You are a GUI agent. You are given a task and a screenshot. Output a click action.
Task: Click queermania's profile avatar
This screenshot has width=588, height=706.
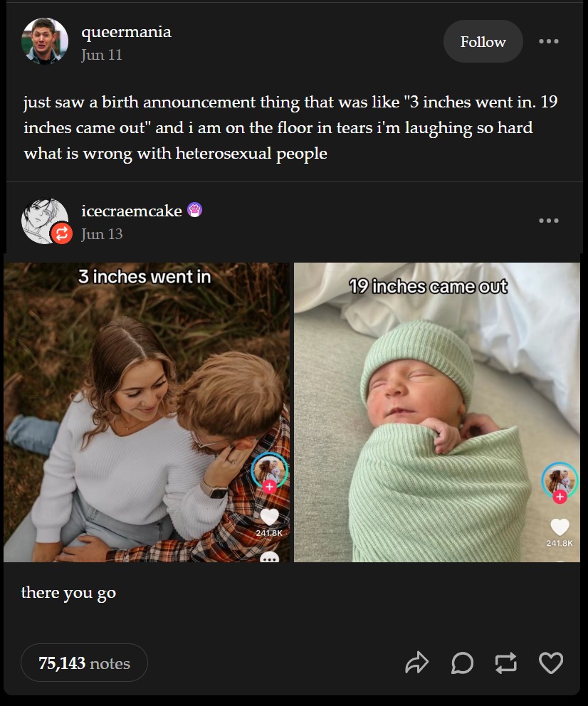[45, 41]
